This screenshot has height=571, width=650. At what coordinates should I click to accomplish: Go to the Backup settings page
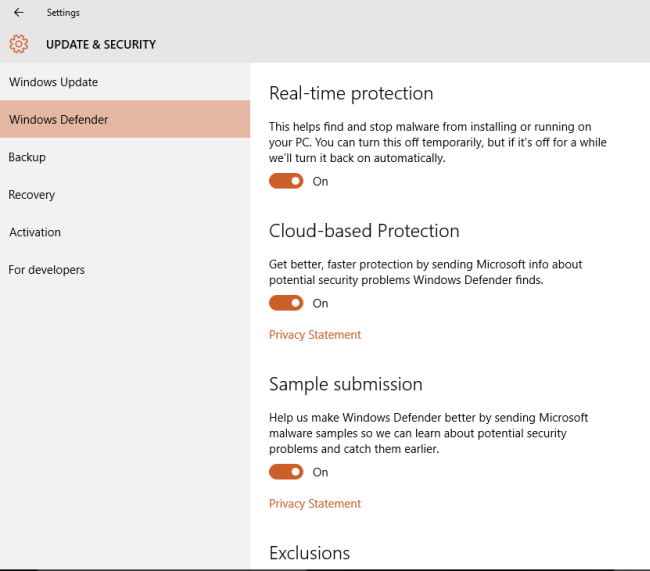pos(27,157)
